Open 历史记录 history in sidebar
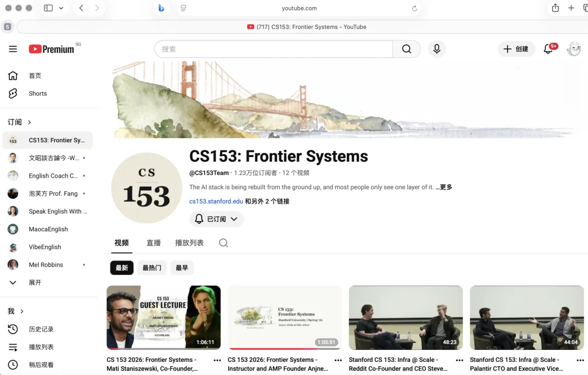This screenshot has width=588, height=375. [41, 329]
